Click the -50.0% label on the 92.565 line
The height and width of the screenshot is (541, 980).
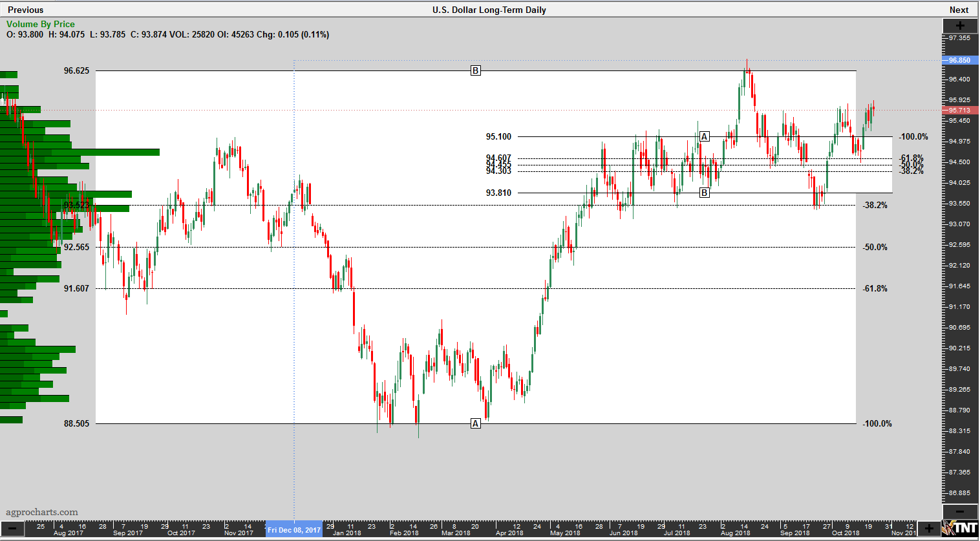(x=875, y=247)
